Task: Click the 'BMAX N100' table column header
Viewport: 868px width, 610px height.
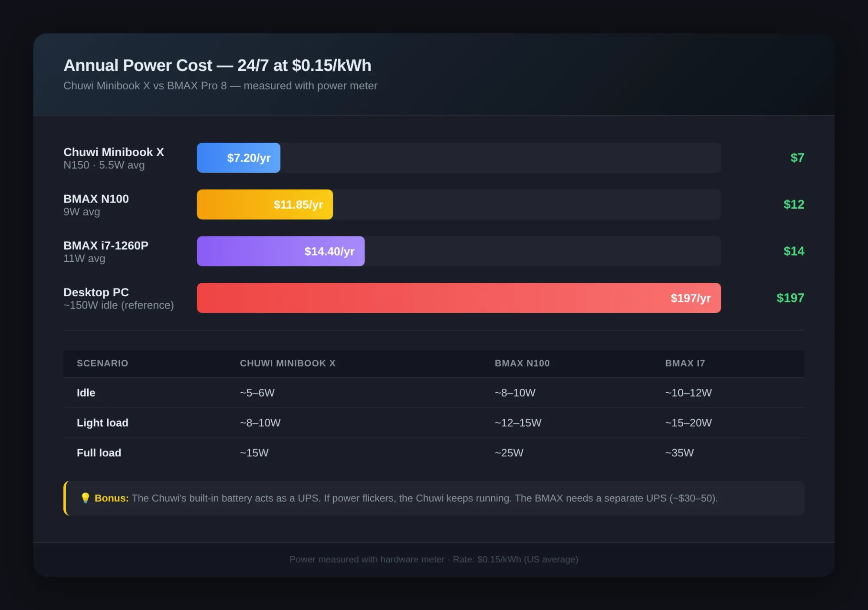Action: pos(522,363)
